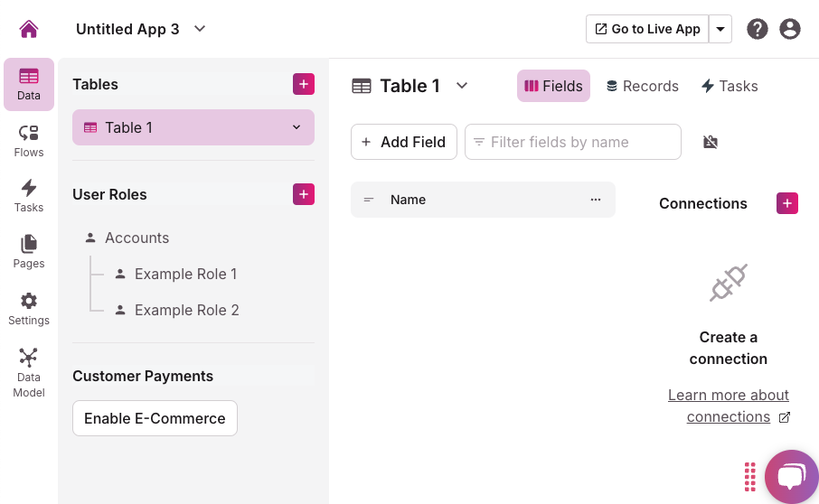Switch to the Records tab
Screen dimensions: 819x504
(x=642, y=86)
